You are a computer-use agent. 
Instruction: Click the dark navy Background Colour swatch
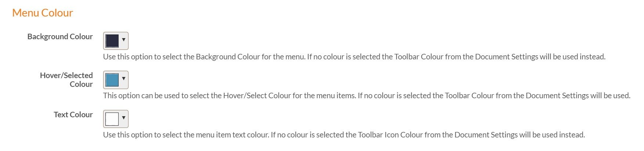pos(112,41)
